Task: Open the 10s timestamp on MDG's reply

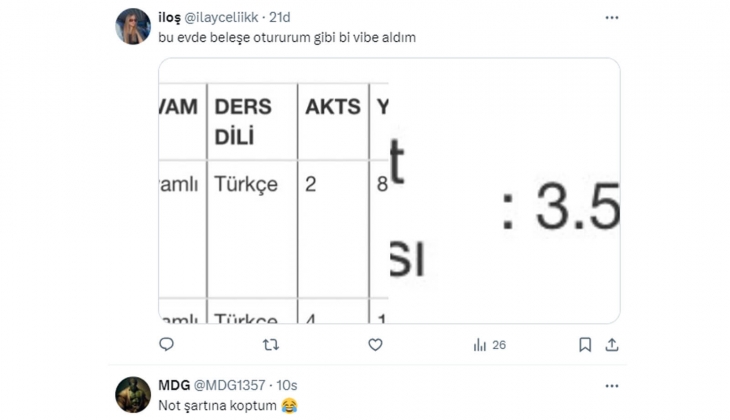Action: [x=287, y=385]
